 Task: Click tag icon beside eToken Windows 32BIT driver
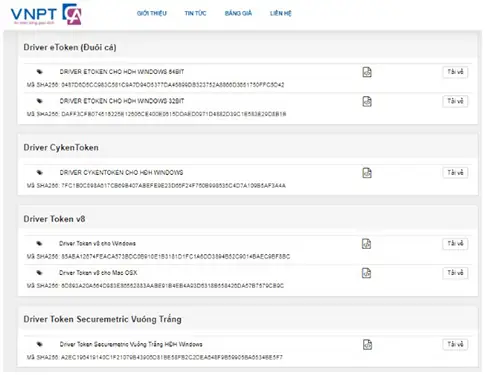tap(40, 101)
